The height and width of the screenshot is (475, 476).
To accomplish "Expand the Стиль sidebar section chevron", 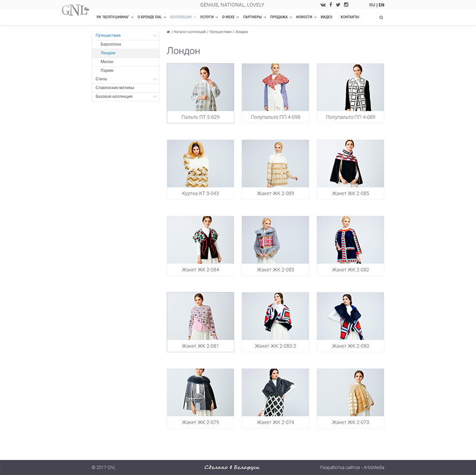I will point(155,79).
